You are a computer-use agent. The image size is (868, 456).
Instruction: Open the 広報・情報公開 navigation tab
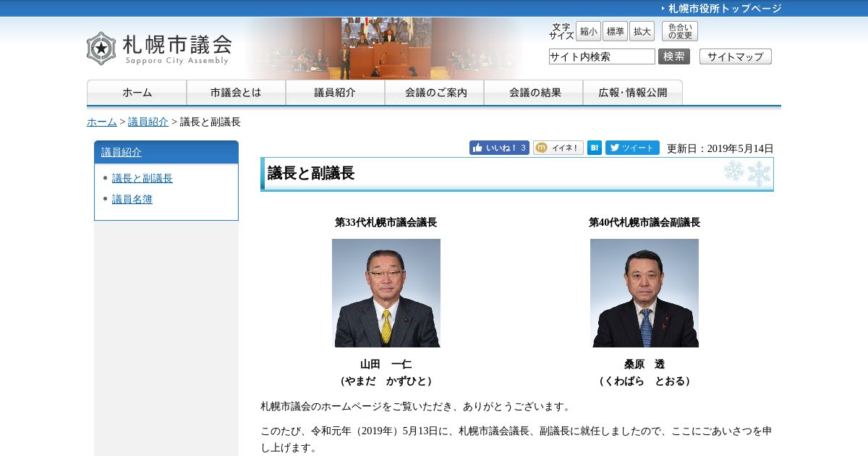click(633, 93)
